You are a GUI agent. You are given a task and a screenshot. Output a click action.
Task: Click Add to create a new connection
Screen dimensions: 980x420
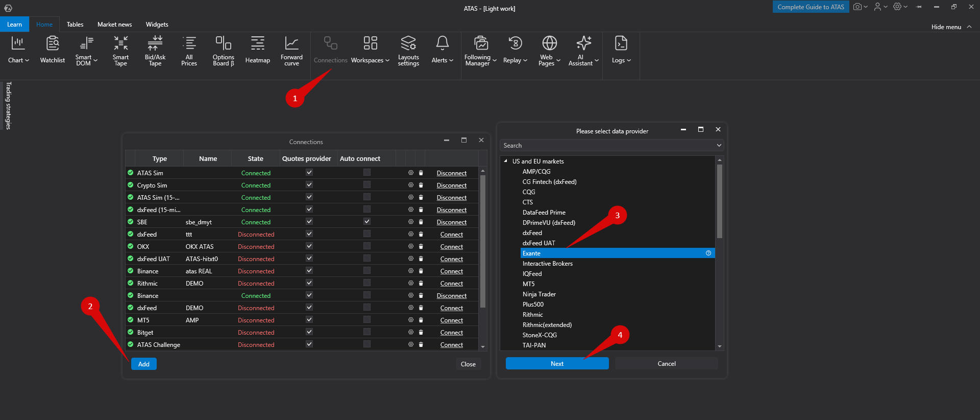click(144, 364)
